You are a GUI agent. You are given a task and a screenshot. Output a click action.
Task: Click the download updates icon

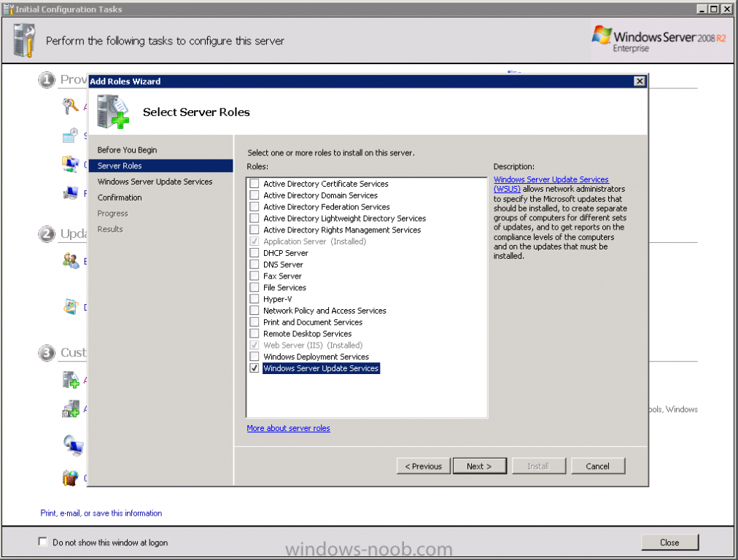point(71,307)
